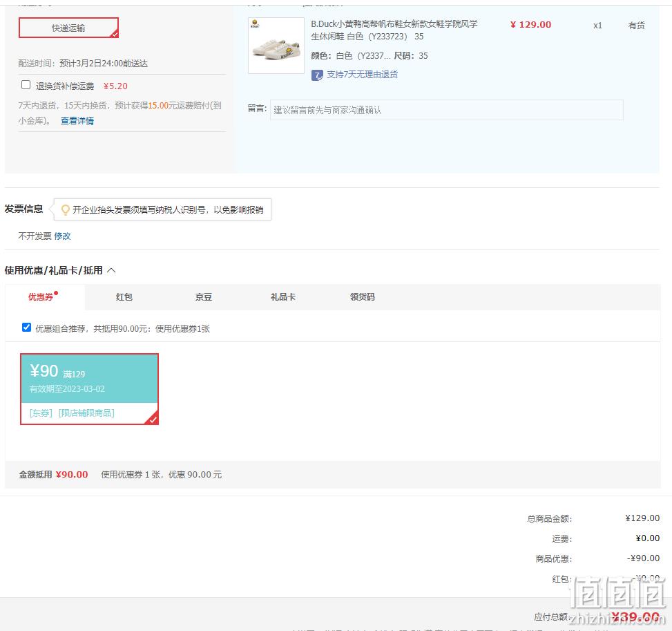The width and height of the screenshot is (672, 631).
Task: Switch to the 礼品卡 tab
Action: tap(283, 297)
